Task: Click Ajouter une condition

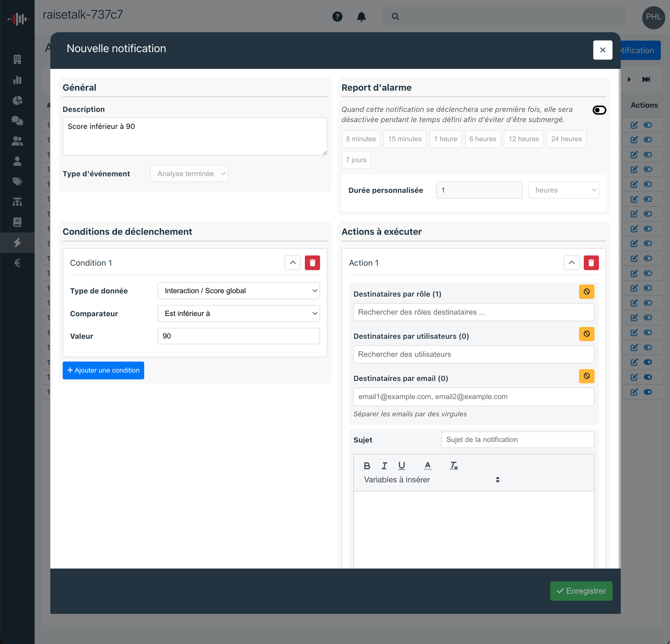Action: click(103, 370)
